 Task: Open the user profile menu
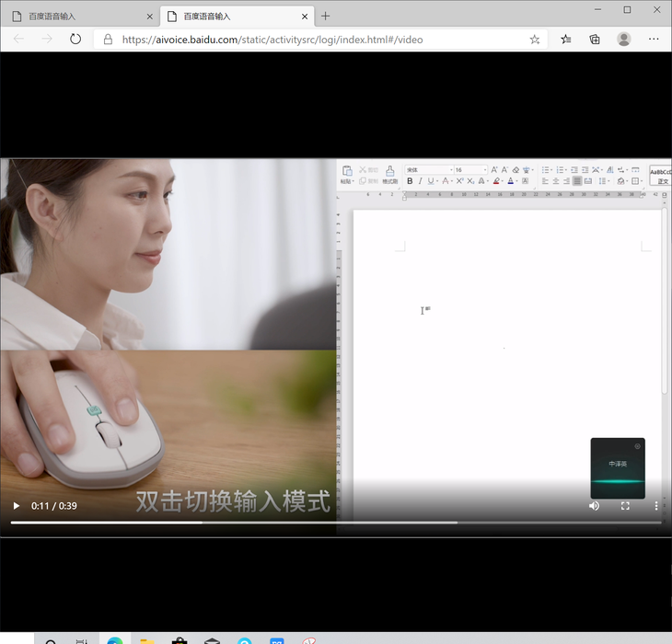[624, 40]
